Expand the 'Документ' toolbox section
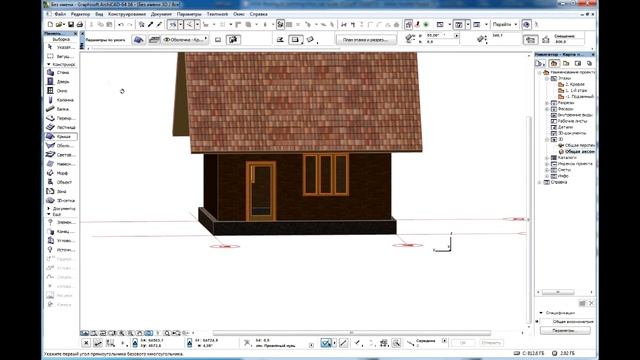 pos(49,209)
